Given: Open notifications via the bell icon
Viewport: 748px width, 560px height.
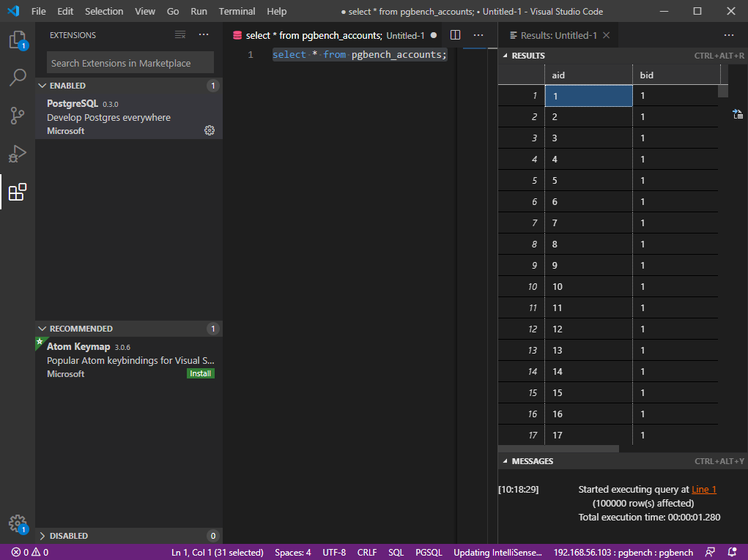Looking at the screenshot, I should 731,552.
